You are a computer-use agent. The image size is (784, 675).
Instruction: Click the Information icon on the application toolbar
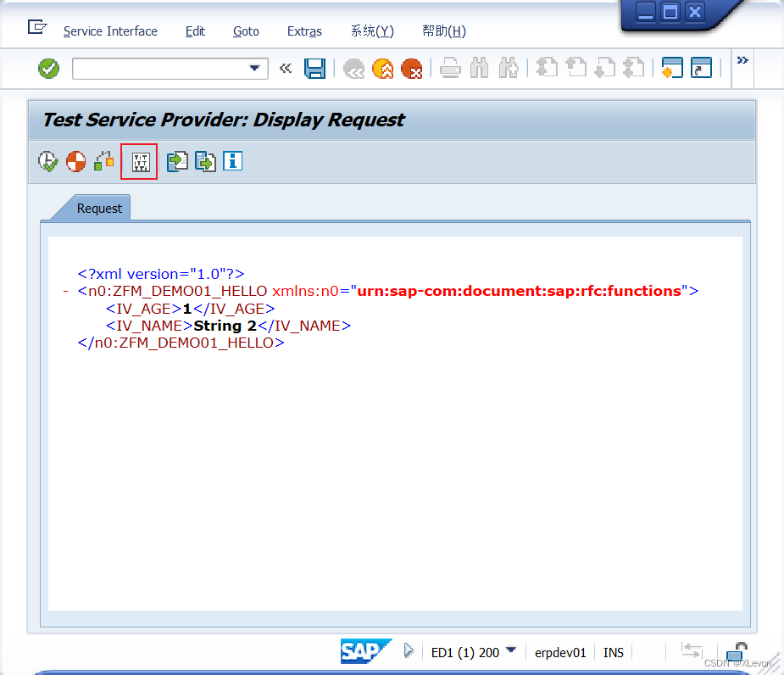coord(232,161)
